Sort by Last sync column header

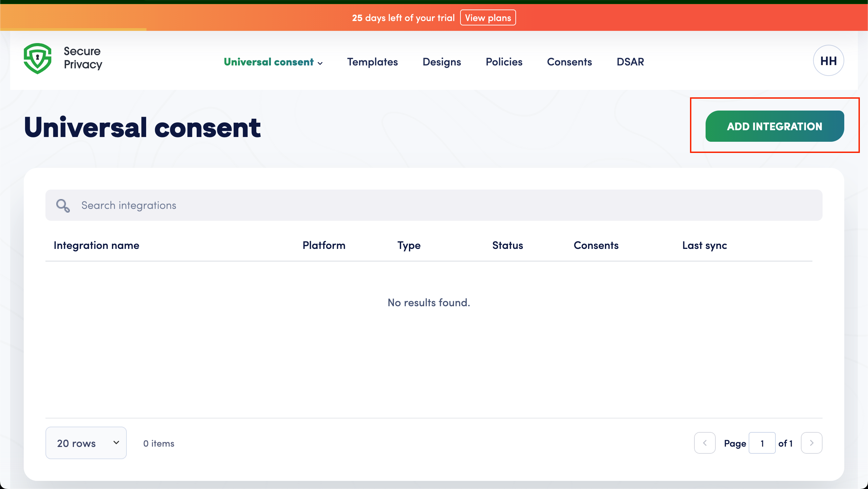click(x=705, y=245)
